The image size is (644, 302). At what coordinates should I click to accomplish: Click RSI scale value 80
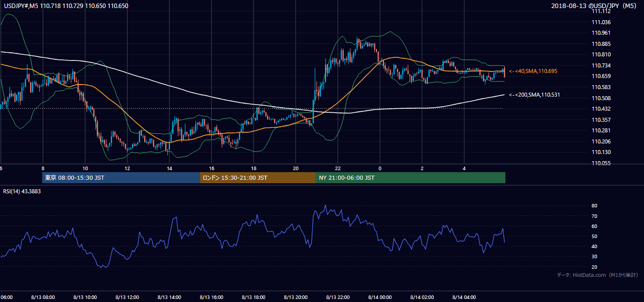(595, 206)
